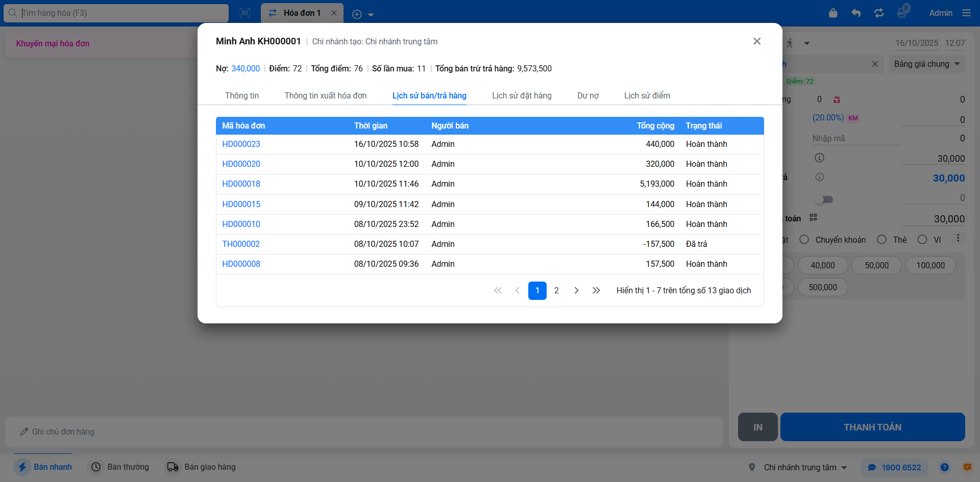Open the shopping bag icon in header
The width and height of the screenshot is (980, 482).
833,13
